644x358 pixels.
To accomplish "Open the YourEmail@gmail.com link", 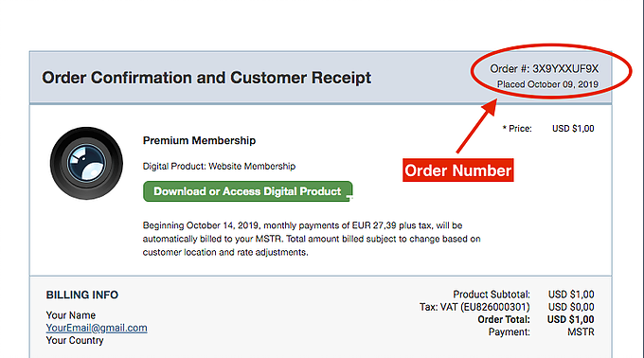I will (x=97, y=328).
